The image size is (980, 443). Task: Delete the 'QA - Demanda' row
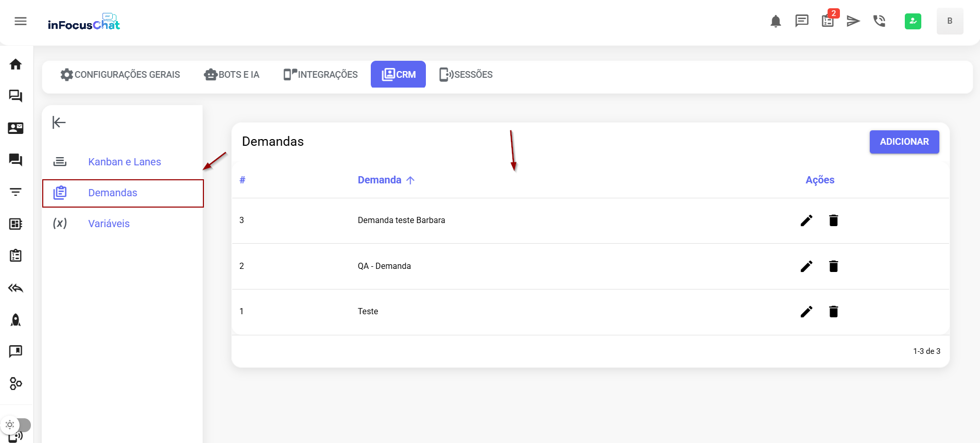[833, 266]
